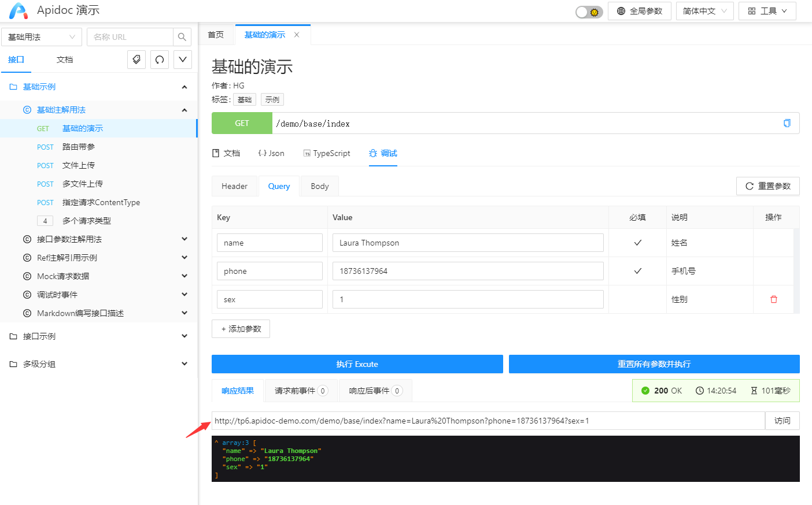This screenshot has width=812, height=505.
Task: Copy the /demo/base/index URL via copy icon
Action: [787, 123]
